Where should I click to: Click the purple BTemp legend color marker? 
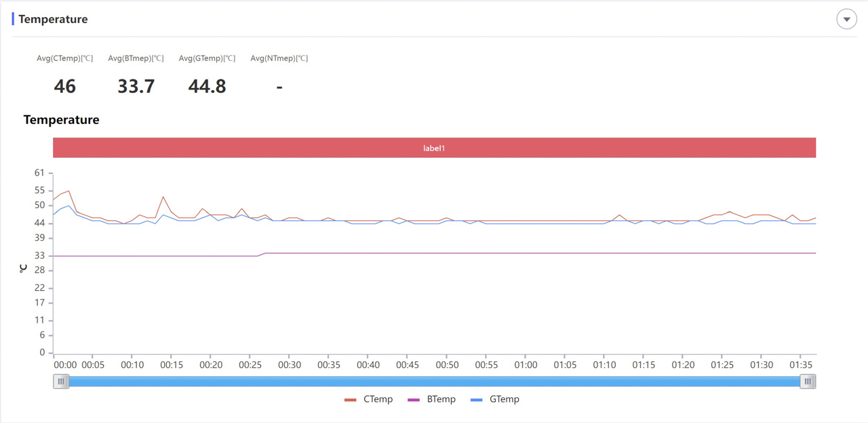(x=414, y=400)
